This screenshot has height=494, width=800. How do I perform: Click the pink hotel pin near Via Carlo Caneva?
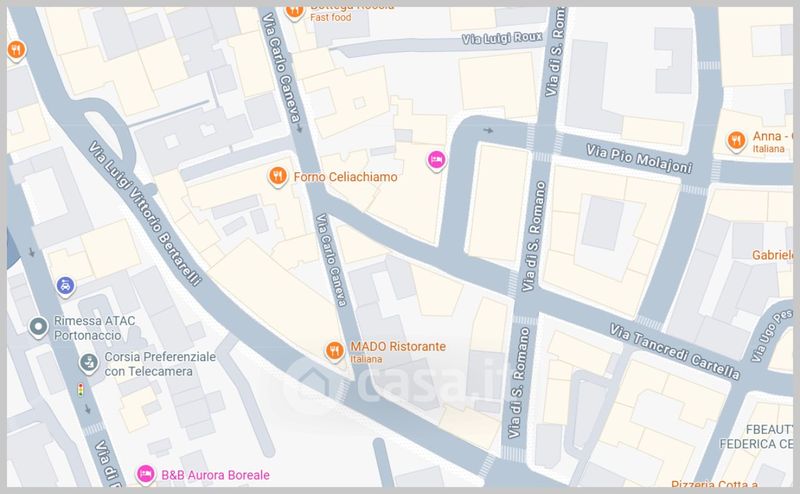click(x=436, y=161)
